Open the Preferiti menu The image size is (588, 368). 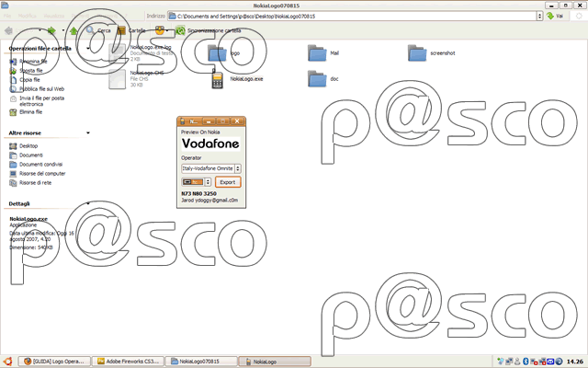81,17
